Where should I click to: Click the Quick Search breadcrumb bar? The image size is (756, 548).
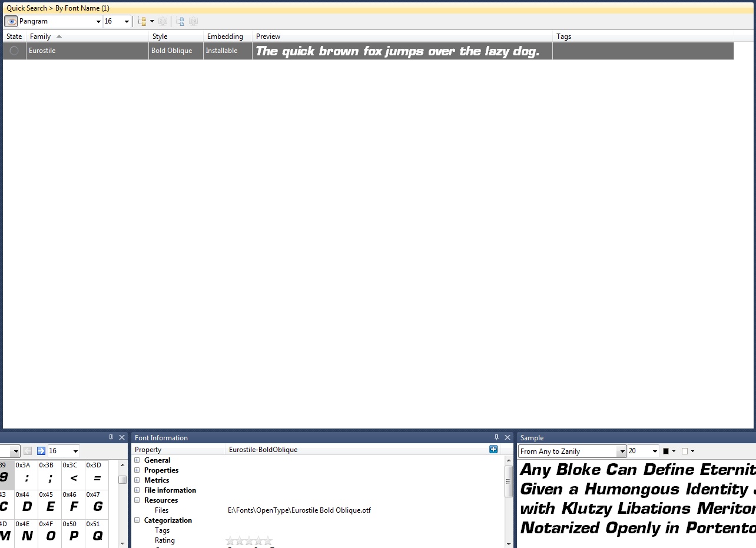(x=378, y=8)
